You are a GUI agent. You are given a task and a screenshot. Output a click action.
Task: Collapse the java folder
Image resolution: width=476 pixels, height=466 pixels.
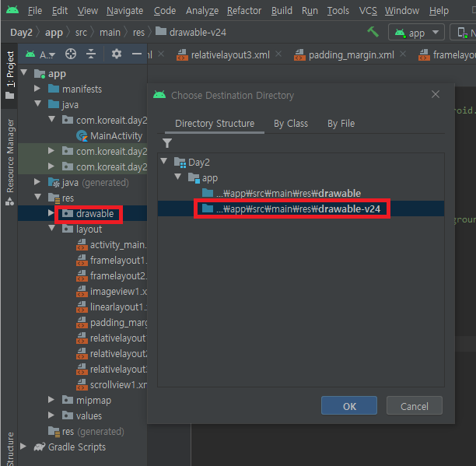point(37,103)
